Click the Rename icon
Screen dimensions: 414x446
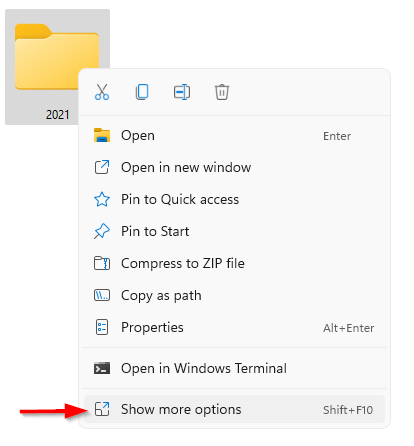(182, 92)
